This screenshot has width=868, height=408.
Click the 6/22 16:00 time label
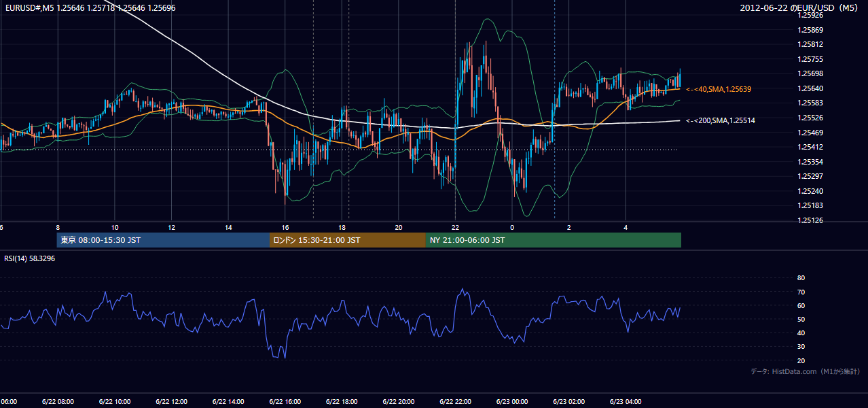point(285,401)
